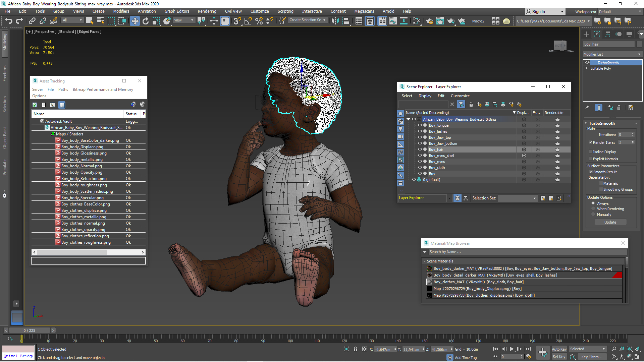The height and width of the screenshot is (362, 644).
Task: Select the Select and Link tool
Action: click(x=32, y=21)
